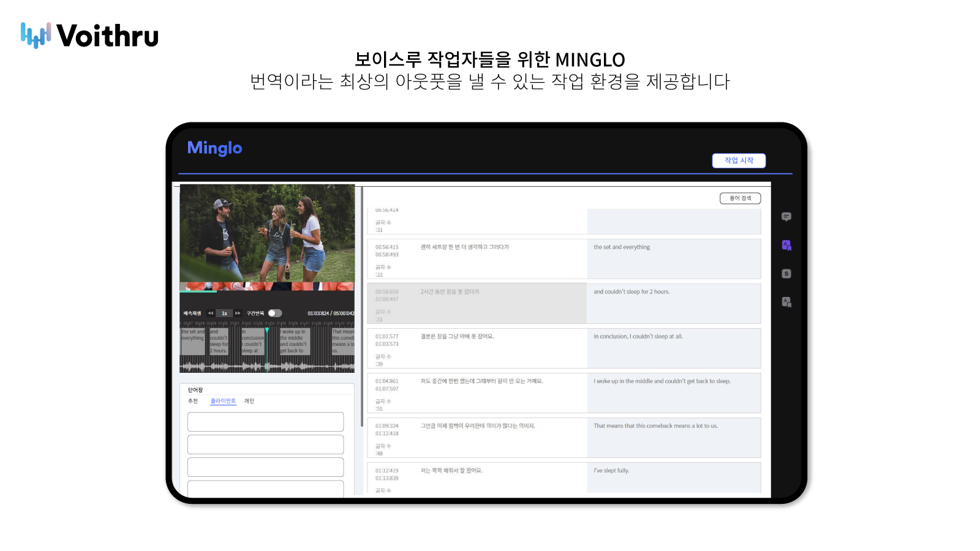
Task: Switch to the 클라이언트 glossary tab
Action: [223, 401]
